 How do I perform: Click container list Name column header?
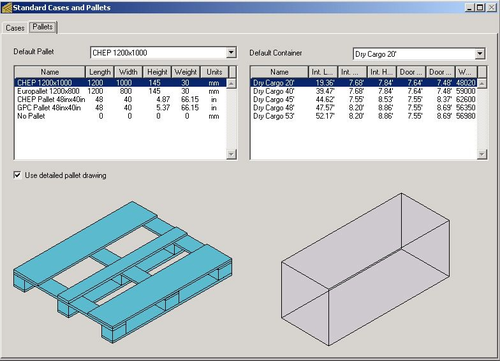tap(279, 72)
